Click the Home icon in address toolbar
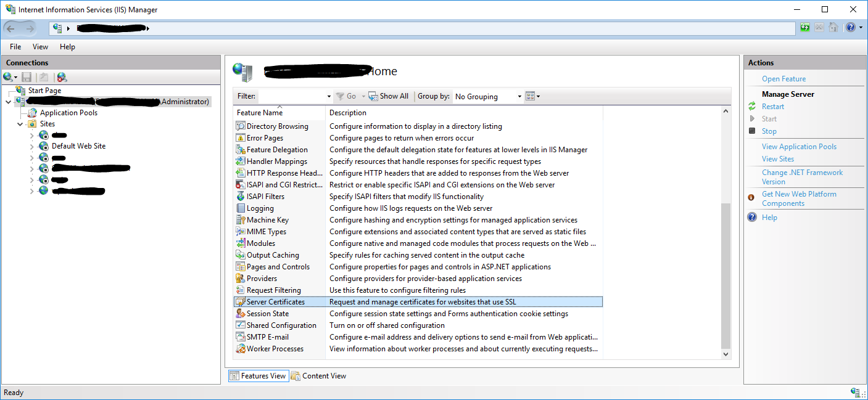 coord(833,28)
